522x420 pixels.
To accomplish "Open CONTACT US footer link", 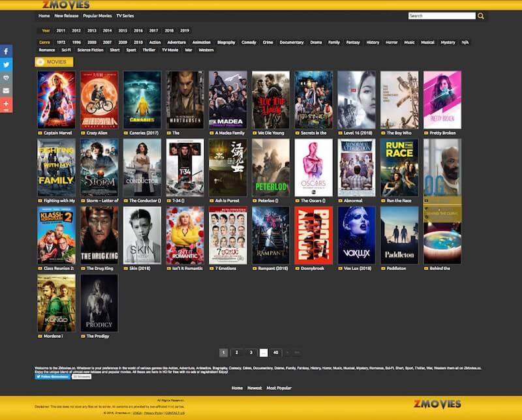I will (175, 413).
